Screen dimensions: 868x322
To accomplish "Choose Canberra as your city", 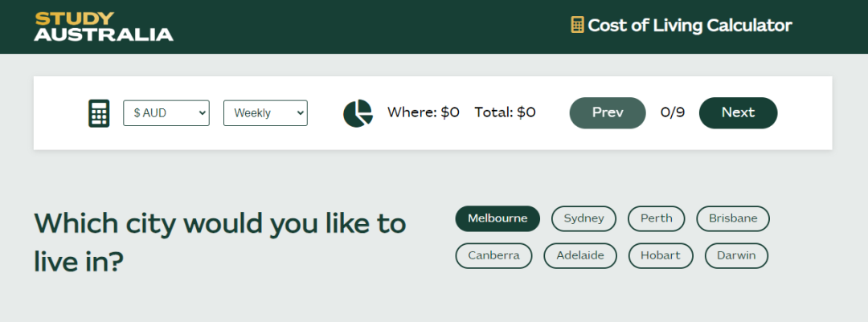I will [493, 256].
